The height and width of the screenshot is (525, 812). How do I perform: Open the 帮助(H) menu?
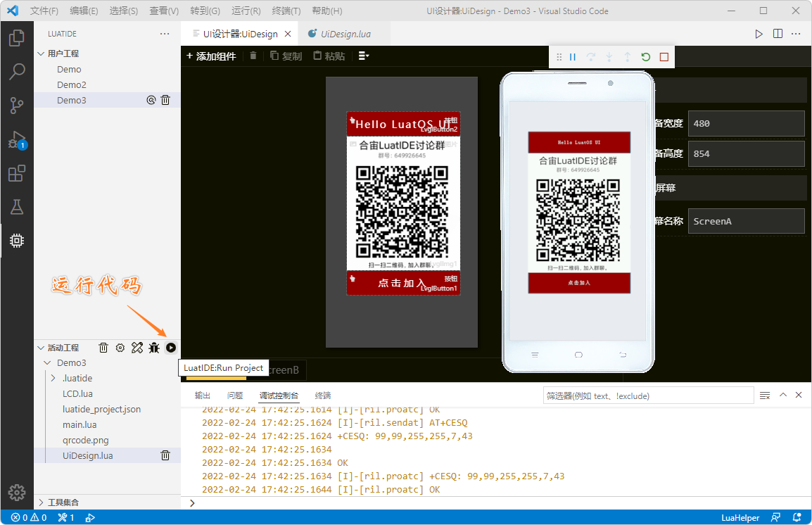tap(326, 11)
